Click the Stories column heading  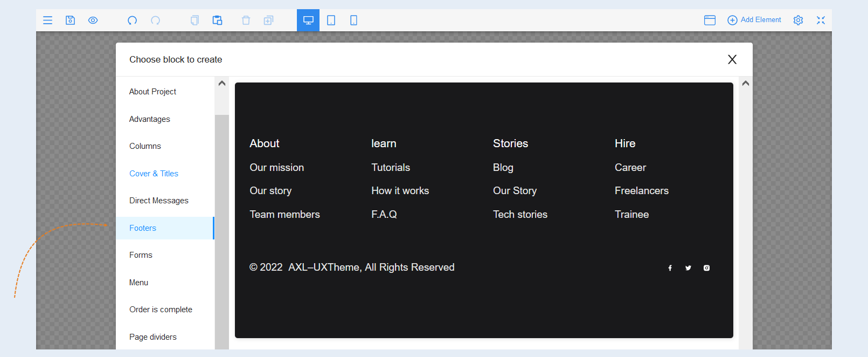pyautogui.click(x=511, y=143)
